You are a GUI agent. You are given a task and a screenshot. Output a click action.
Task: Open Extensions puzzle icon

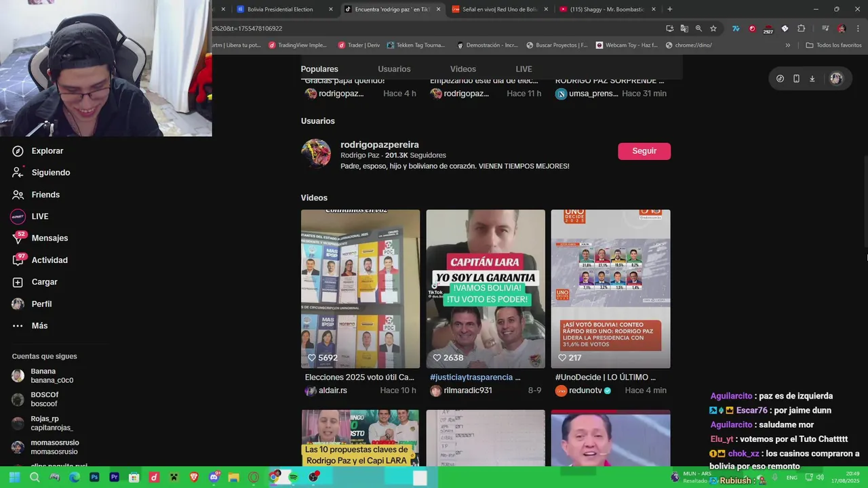801,28
